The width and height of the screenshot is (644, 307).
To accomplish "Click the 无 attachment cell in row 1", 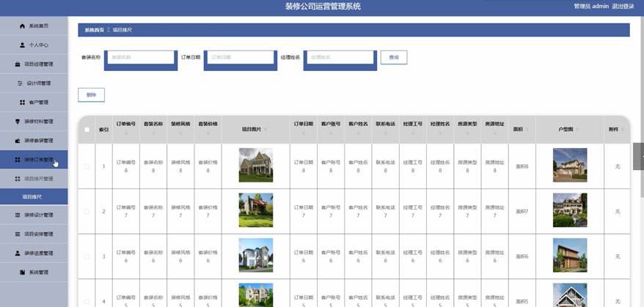I will (618, 166).
